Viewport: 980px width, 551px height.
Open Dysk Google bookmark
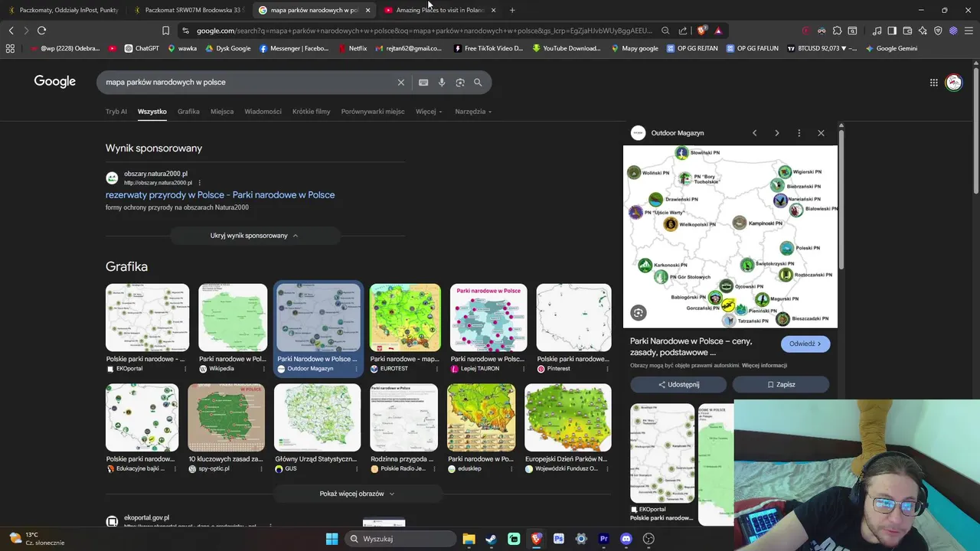coord(227,48)
